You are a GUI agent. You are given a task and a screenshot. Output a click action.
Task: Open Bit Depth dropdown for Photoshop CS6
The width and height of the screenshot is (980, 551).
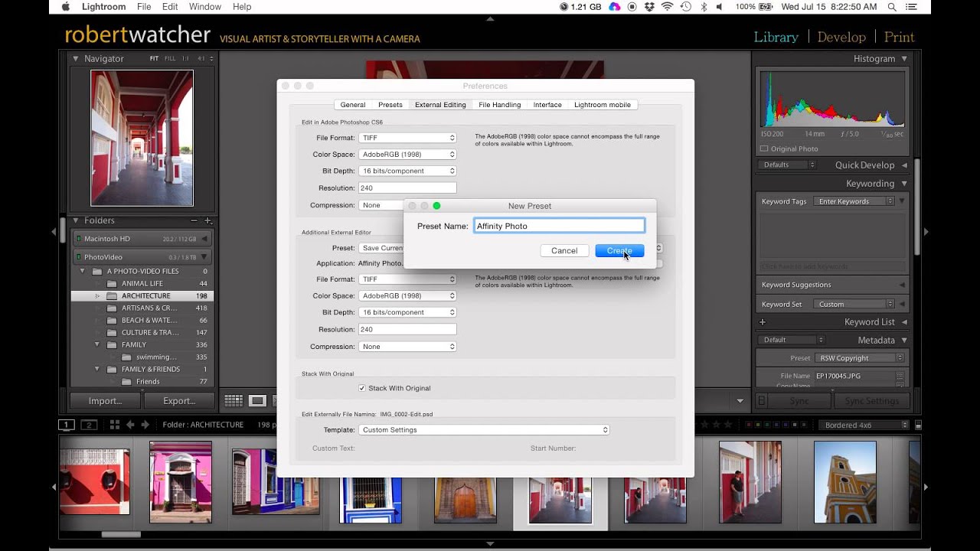click(407, 171)
